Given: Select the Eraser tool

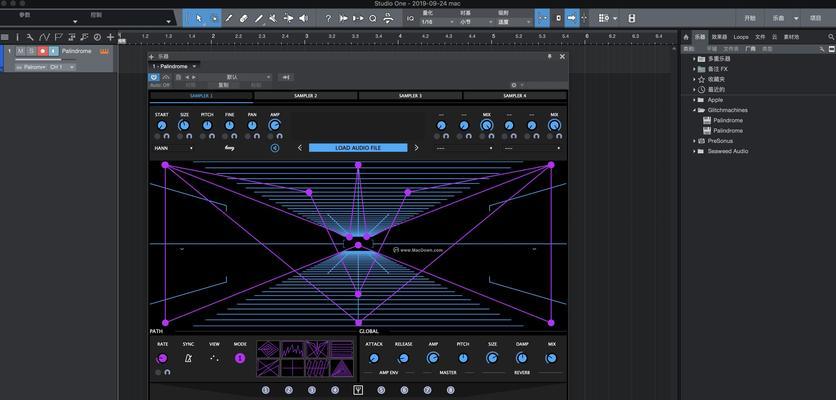Looking at the screenshot, I should point(244,18).
